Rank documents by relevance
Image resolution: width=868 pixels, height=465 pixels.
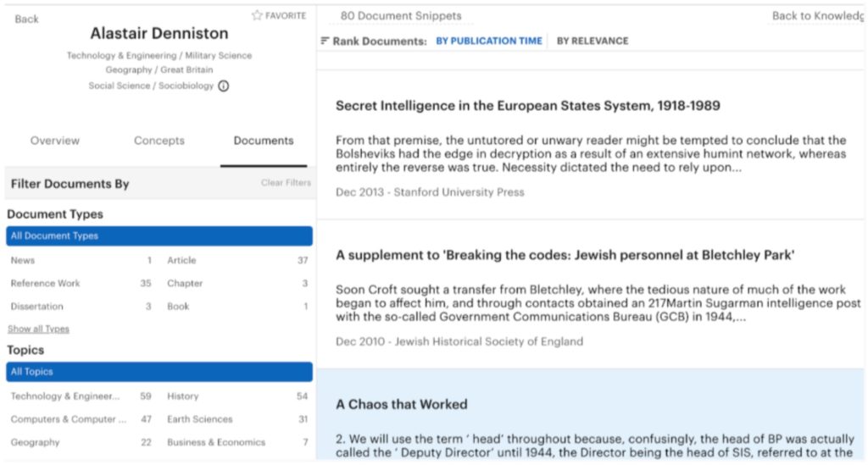pos(593,41)
